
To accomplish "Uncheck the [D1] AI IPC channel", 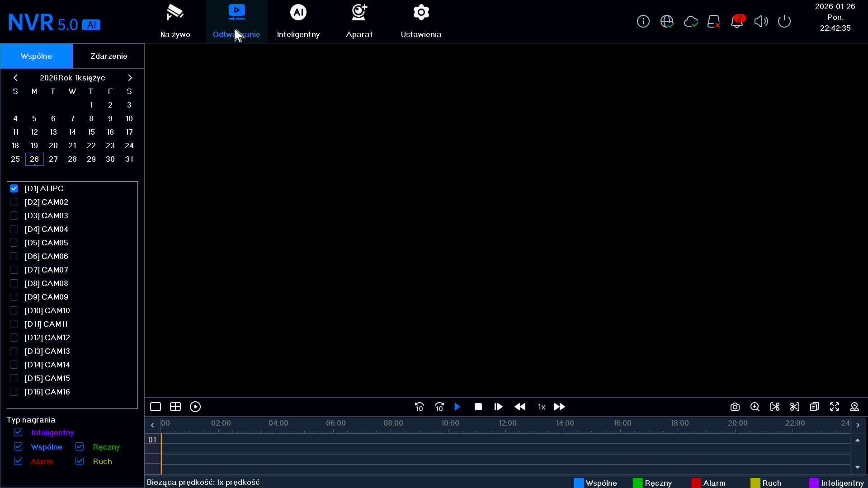I will pos(14,188).
